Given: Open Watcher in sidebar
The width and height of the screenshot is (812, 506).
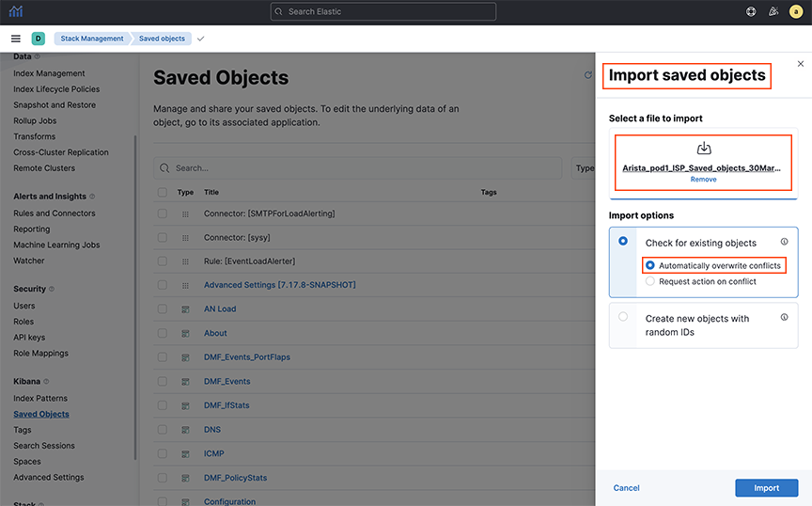Looking at the screenshot, I should 29,261.
